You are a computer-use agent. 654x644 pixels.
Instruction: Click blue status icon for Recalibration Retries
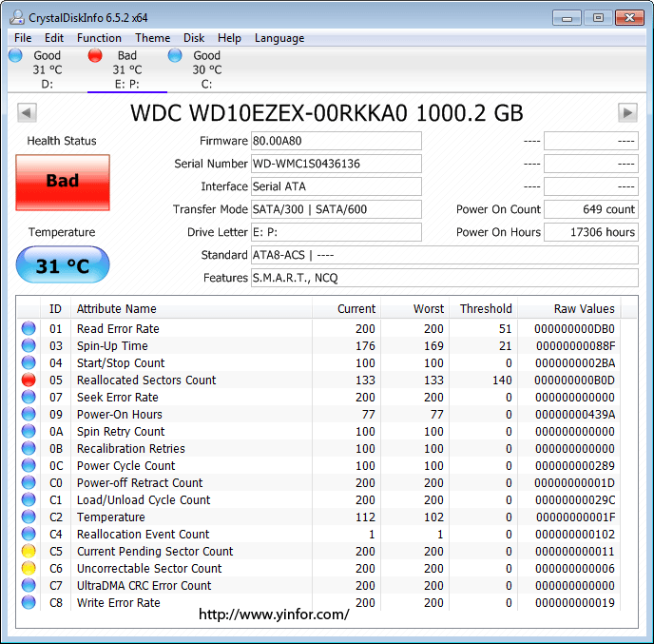point(29,448)
